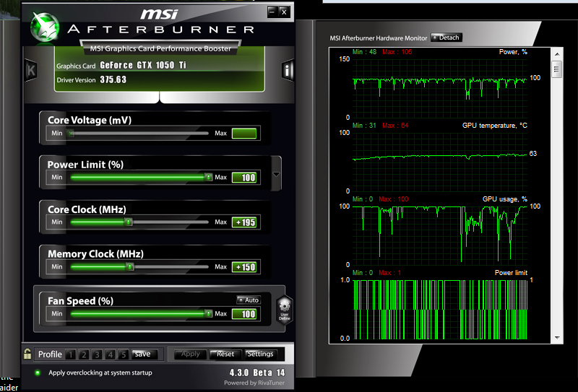Click the Memory Clock slider handle
Image resolution: width=578 pixels, height=392 pixels.
(x=130, y=266)
